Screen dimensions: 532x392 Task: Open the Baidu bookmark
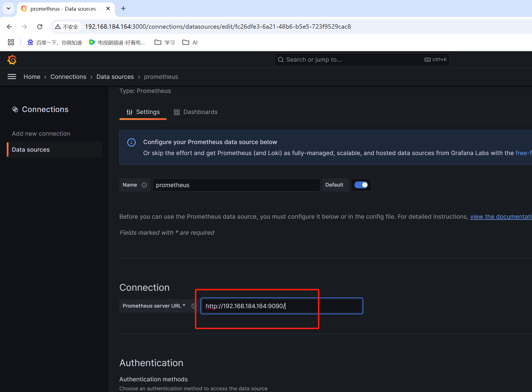(55, 42)
